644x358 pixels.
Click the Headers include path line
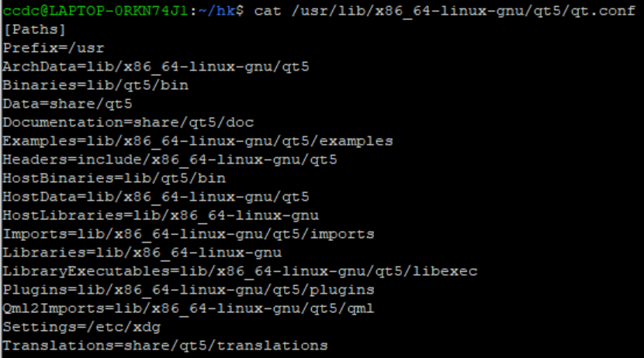click(170, 160)
